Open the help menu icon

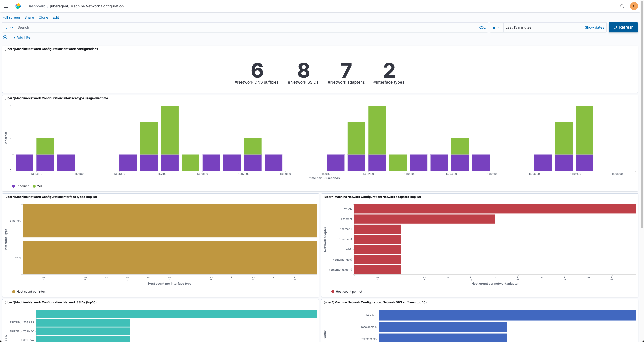pyautogui.click(x=622, y=6)
